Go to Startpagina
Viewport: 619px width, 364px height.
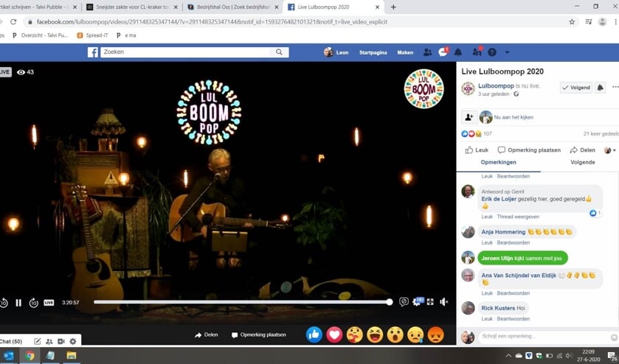click(x=373, y=52)
